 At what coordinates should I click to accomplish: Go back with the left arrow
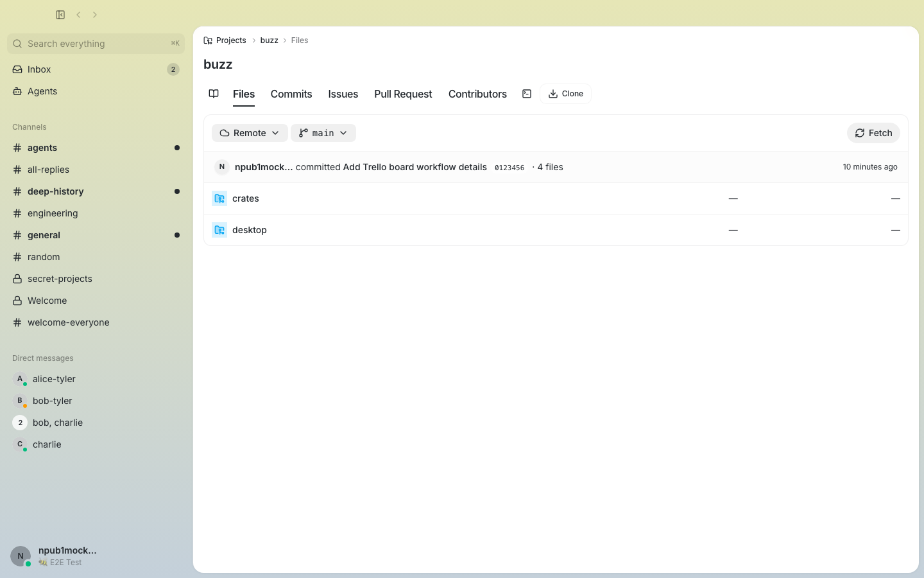(78, 15)
